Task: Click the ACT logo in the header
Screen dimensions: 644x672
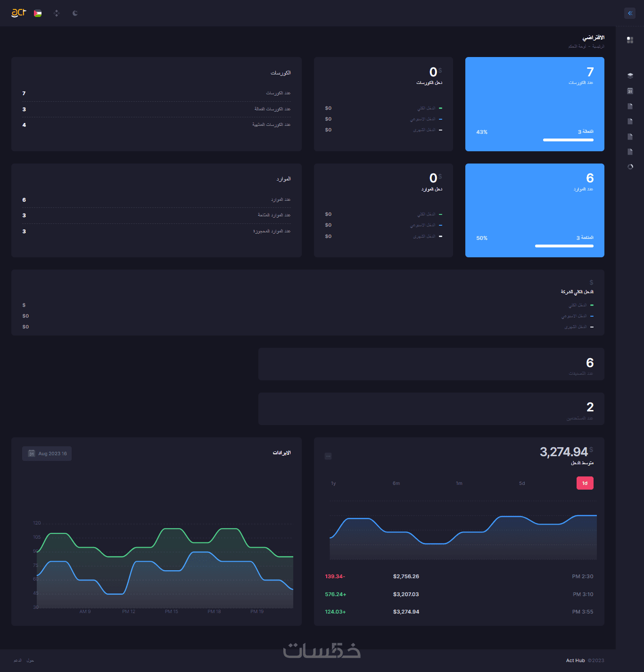Action: (x=18, y=13)
